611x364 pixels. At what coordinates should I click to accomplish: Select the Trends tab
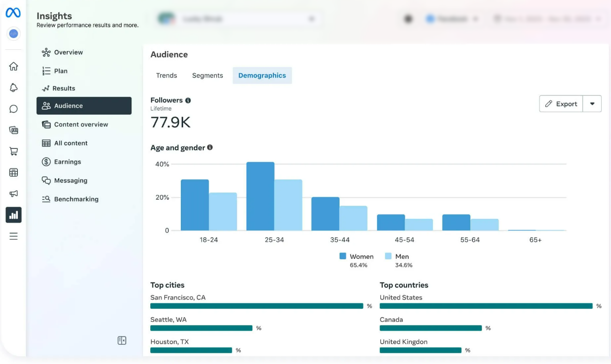166,75
